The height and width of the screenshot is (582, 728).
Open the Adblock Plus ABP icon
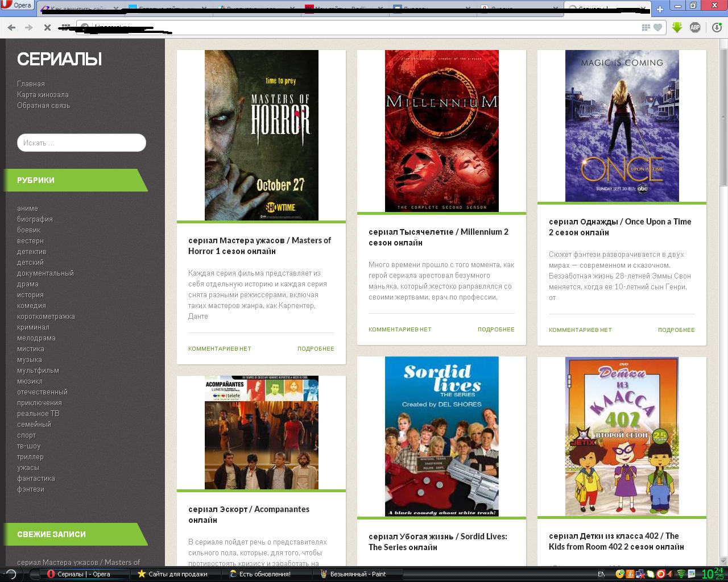click(694, 27)
